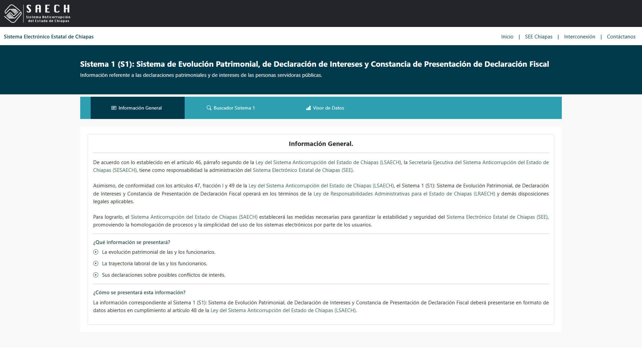This screenshot has height=364, width=642.
Task: Switch to the Visor de Datos tab
Action: point(325,108)
